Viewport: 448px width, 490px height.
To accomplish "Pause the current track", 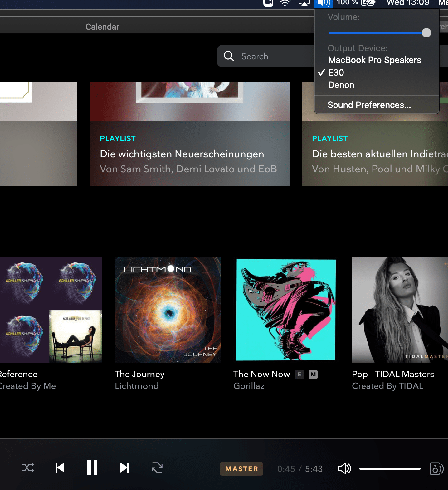I will point(92,468).
